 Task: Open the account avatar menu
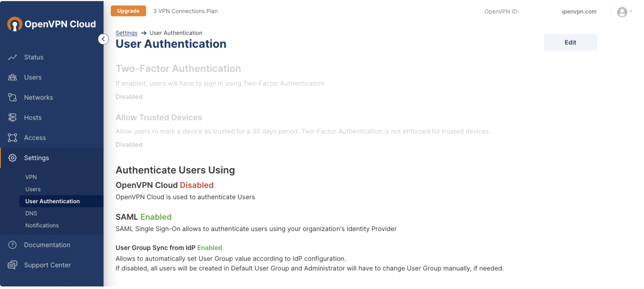point(622,12)
